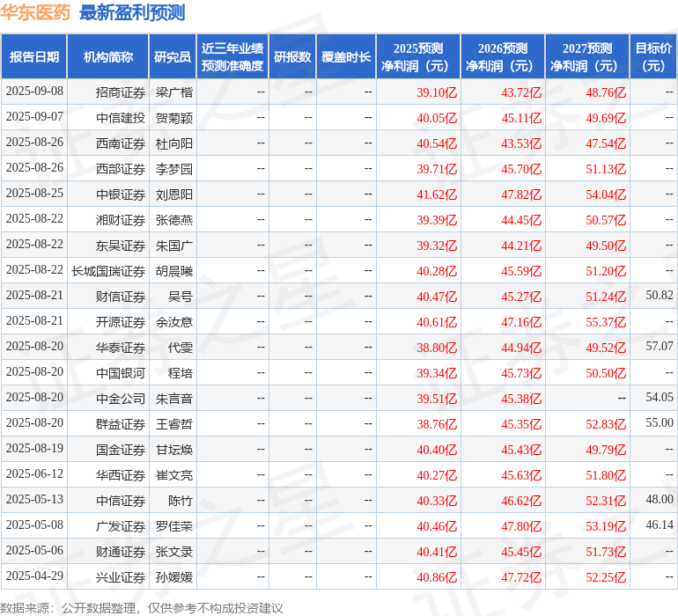Click the 近三年业绩预测准确度 column header
The height and width of the screenshot is (616, 678).
(x=232, y=57)
